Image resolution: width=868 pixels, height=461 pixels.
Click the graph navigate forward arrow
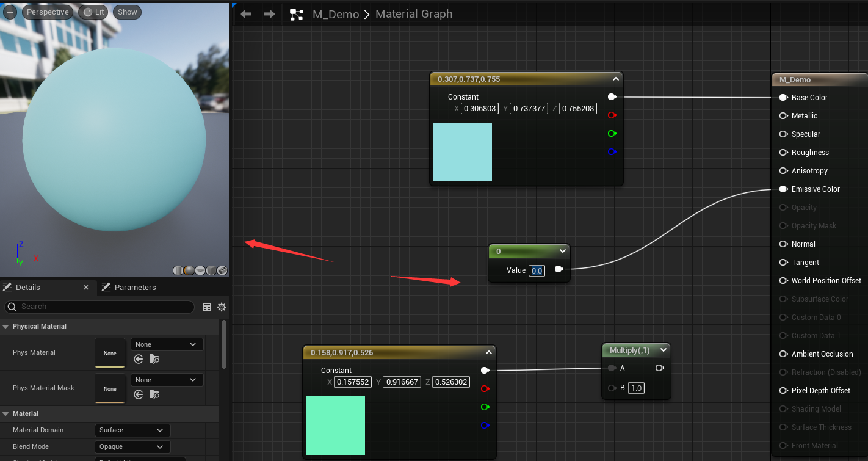[269, 14]
